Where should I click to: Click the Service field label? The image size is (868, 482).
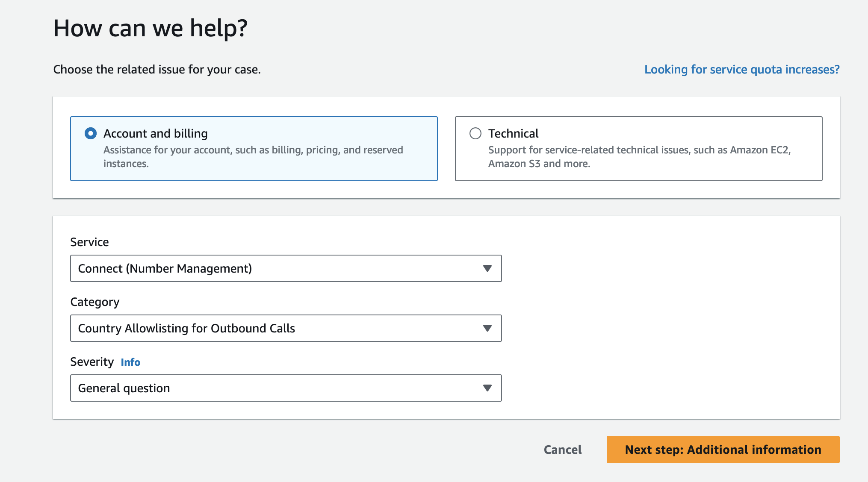[x=89, y=242]
